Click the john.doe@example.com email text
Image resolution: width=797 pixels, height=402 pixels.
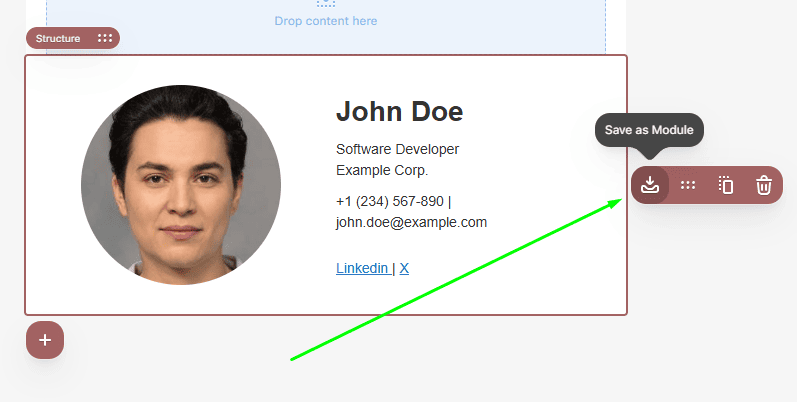411,222
